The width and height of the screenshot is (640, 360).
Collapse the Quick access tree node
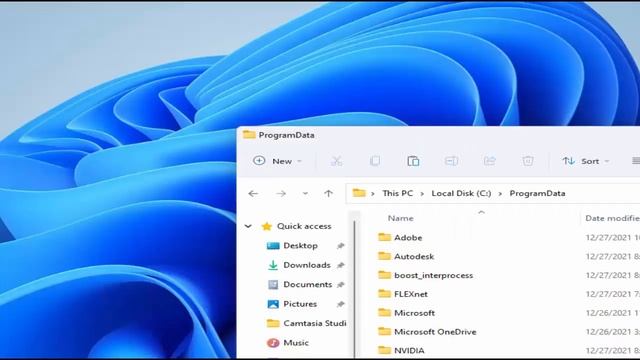pos(248,226)
